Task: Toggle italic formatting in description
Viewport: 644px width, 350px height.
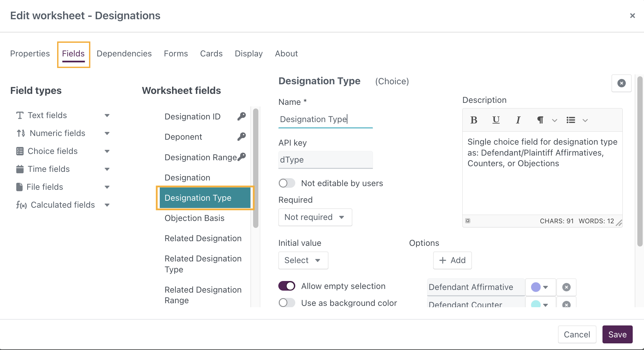Action: click(518, 120)
